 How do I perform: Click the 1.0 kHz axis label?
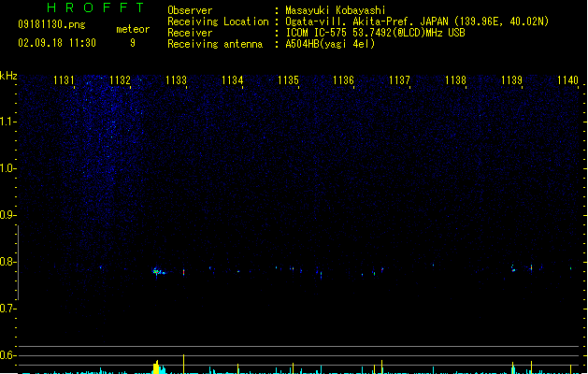[7, 168]
